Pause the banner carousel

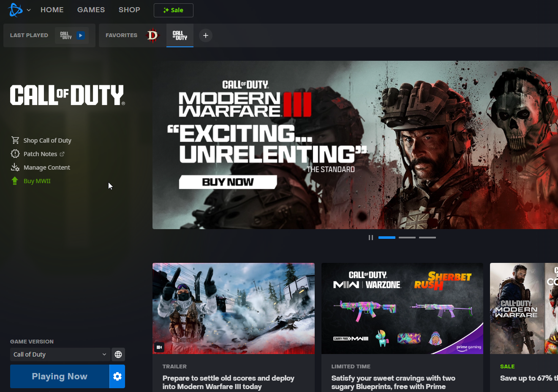(x=371, y=238)
